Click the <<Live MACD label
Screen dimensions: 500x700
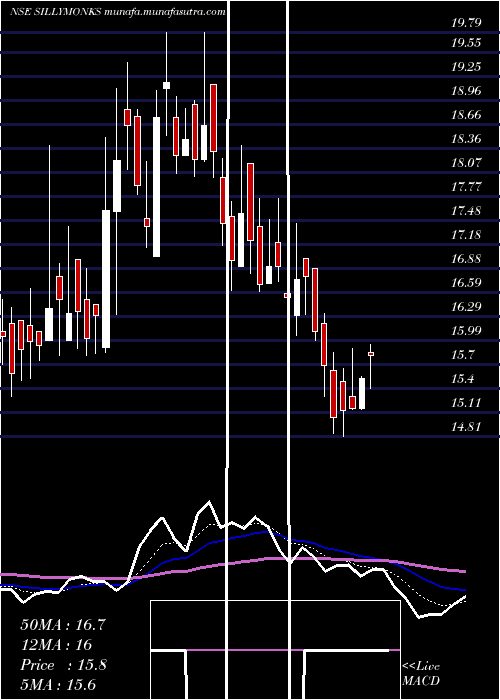(421, 673)
